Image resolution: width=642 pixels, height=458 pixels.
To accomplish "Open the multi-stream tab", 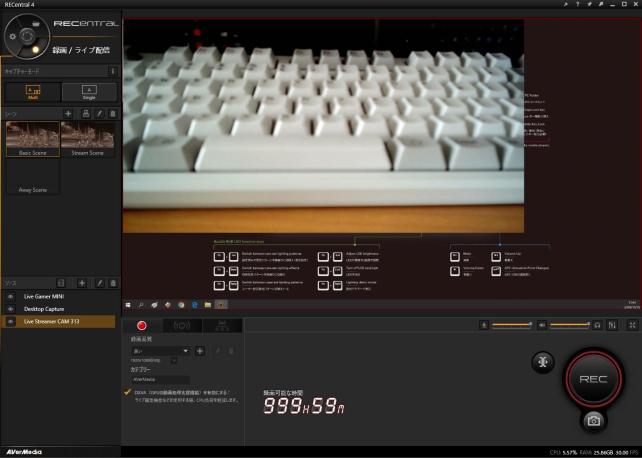I will pyautogui.click(x=222, y=325).
